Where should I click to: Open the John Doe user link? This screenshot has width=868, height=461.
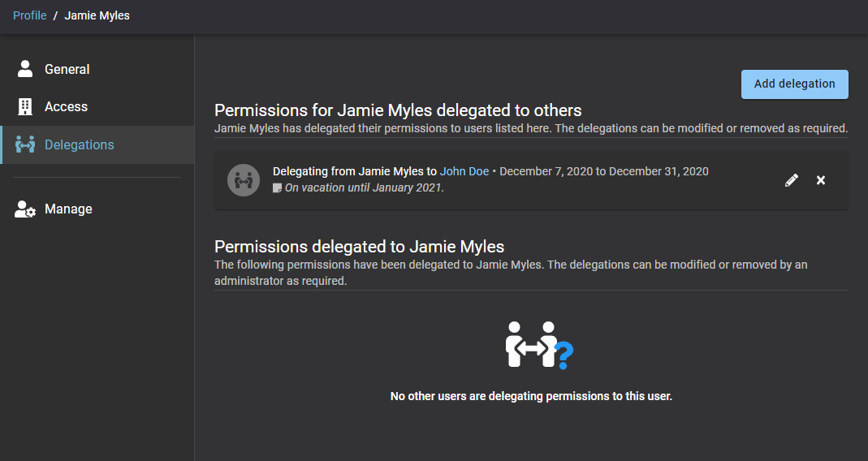464,171
